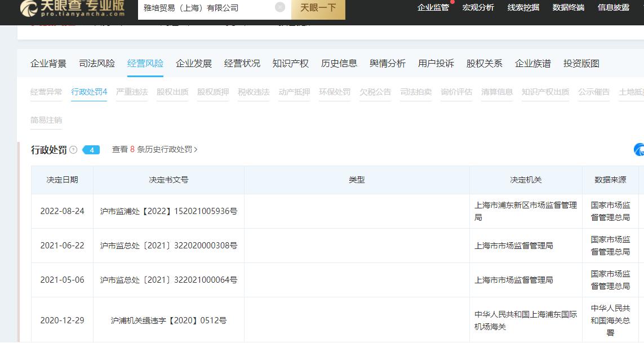Viewport: 644px width, 343px height.
Task: Open the 投资版图 tab
Action: (x=581, y=64)
